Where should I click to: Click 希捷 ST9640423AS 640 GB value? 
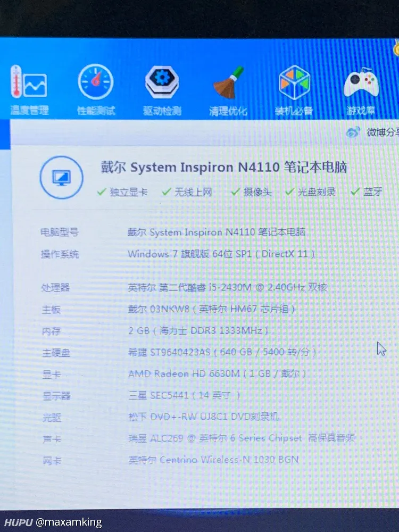222,352
